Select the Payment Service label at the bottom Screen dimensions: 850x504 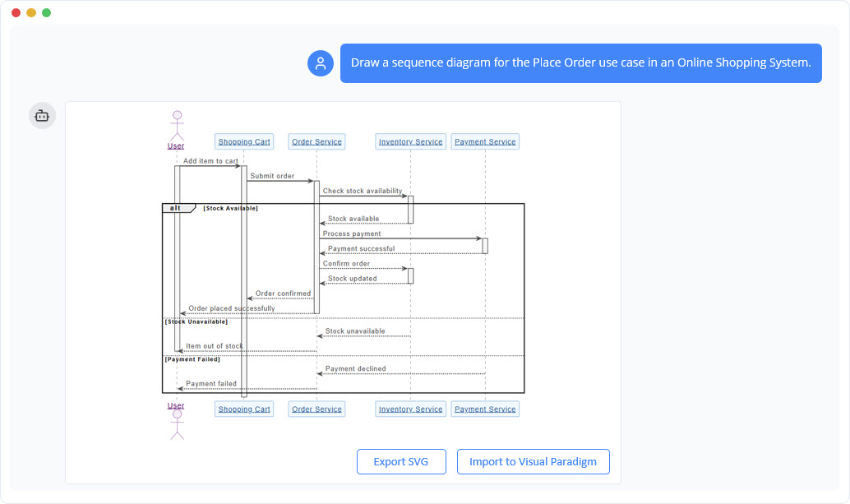click(x=484, y=409)
